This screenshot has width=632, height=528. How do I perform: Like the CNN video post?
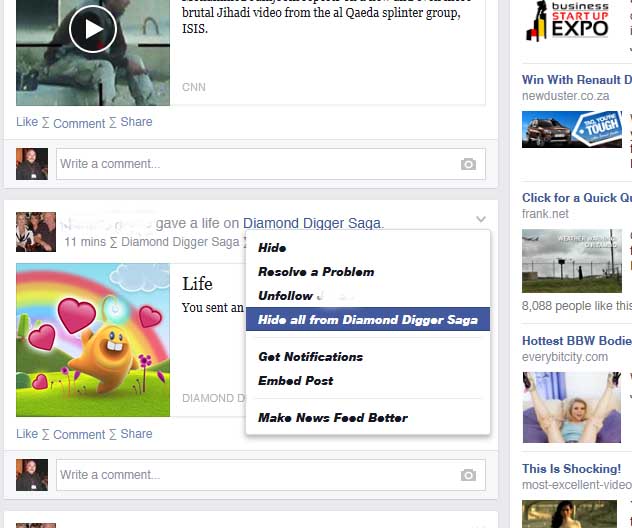(27, 122)
